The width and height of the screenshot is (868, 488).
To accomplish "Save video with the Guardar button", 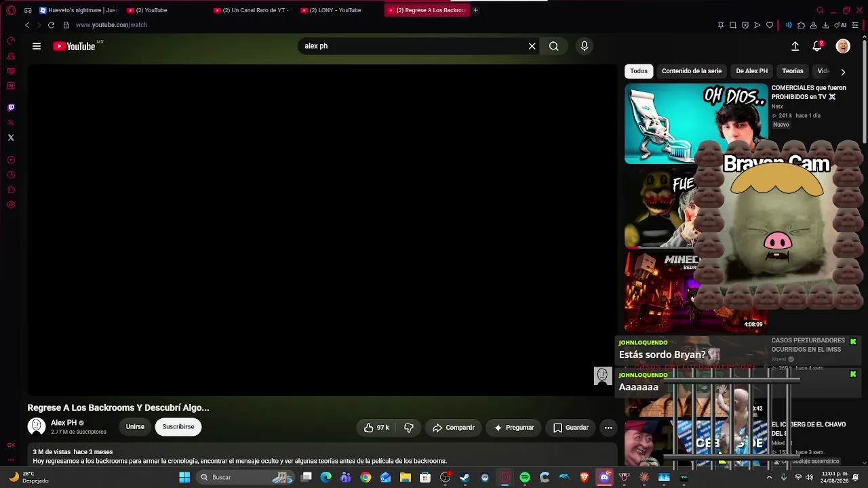I will click(570, 428).
